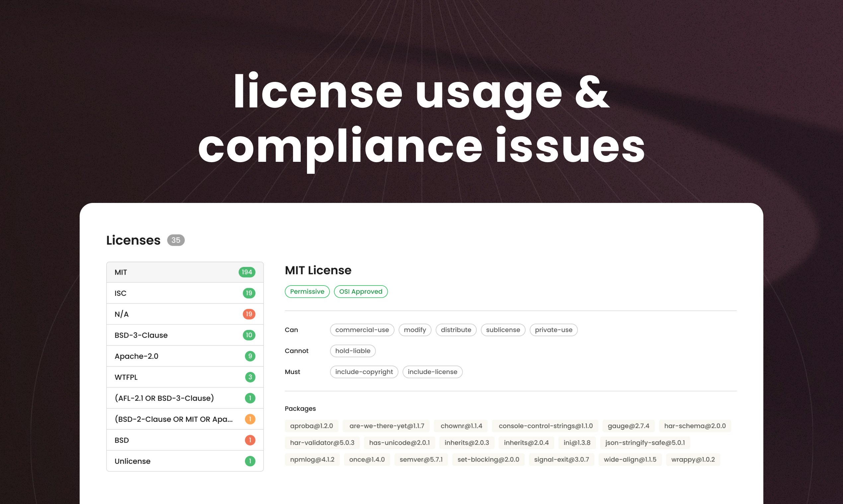Screen dimensions: 843x504
Task: Select the N/A license row
Action: tap(185, 314)
